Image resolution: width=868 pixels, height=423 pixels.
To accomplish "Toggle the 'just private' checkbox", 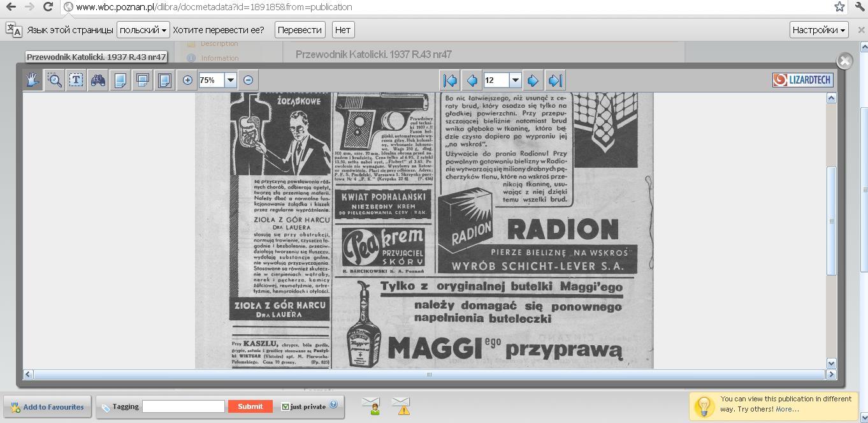I will [x=286, y=406].
